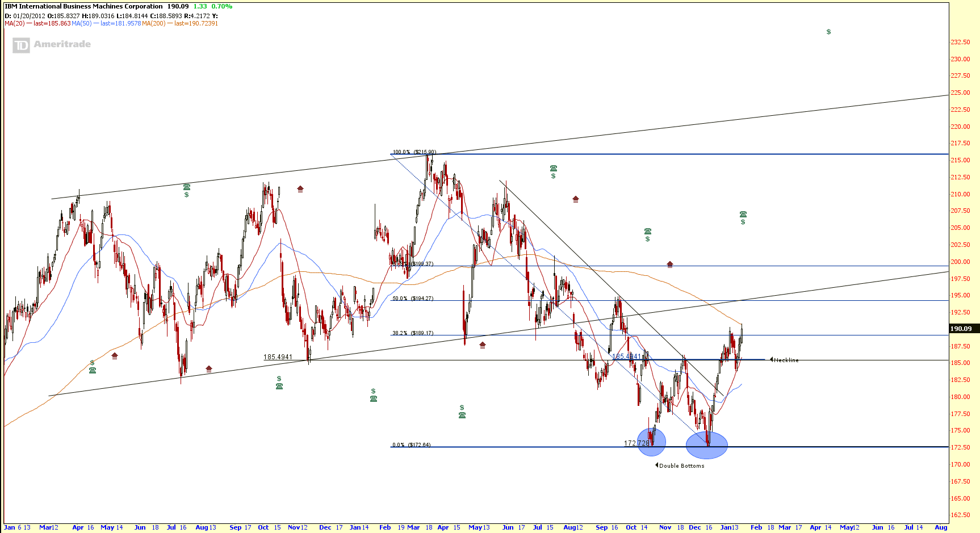
Task: Click the 100.0% ($215.90) Fibonacci label
Action: pyautogui.click(x=414, y=152)
